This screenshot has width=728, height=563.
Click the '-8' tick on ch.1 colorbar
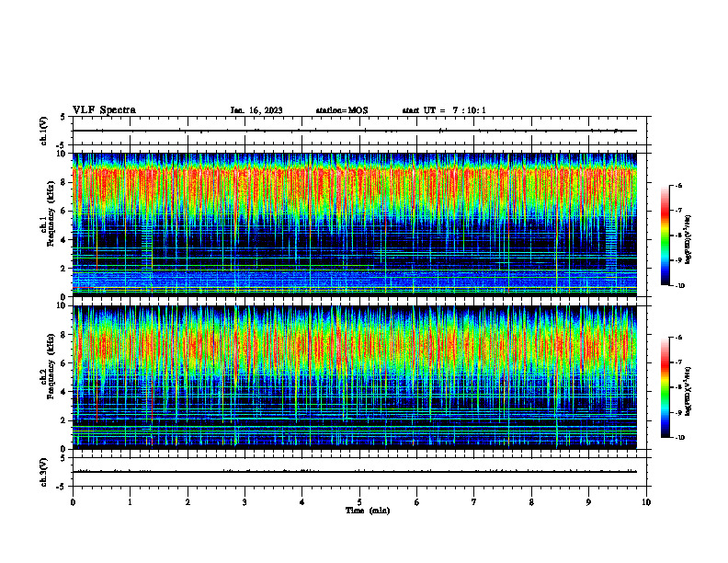[678, 236]
